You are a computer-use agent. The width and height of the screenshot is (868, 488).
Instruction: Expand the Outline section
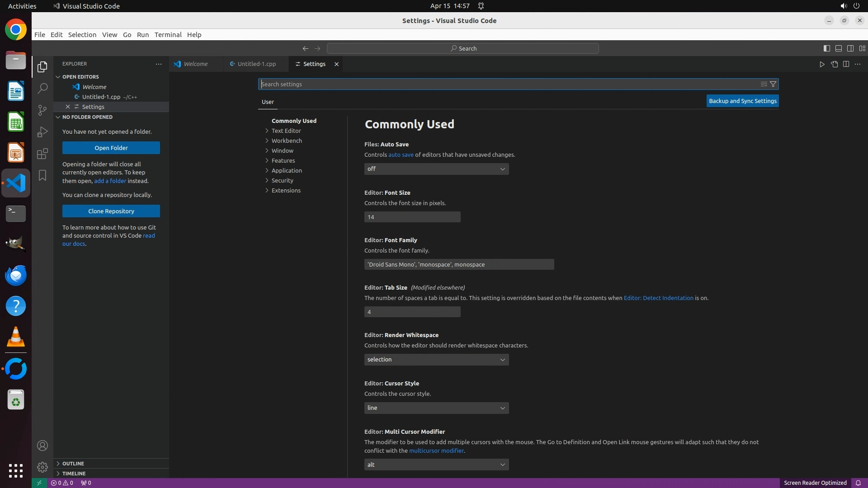[x=73, y=464]
